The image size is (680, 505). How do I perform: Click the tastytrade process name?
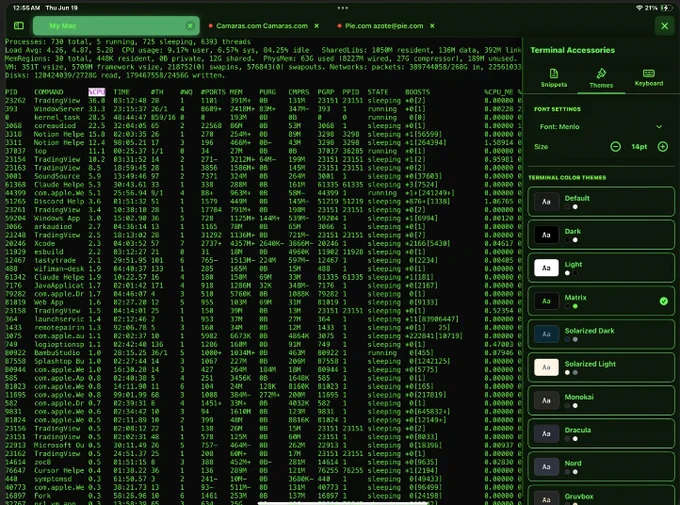click(55, 260)
